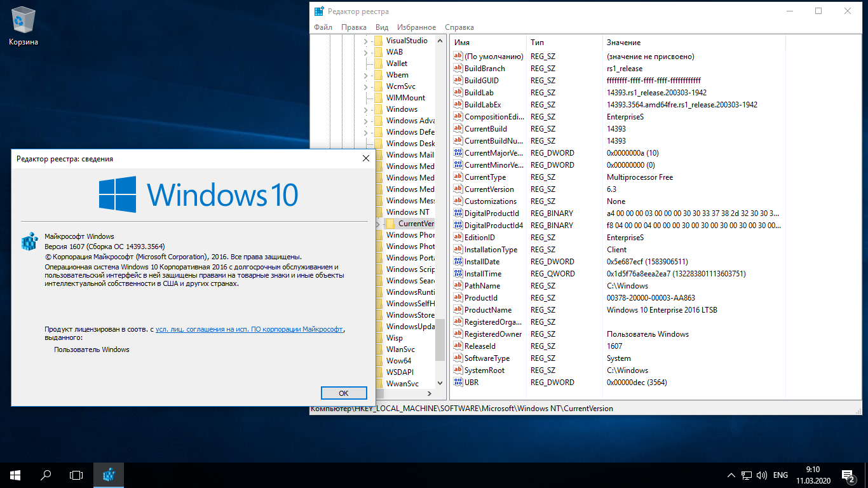
Task: Open taskbar search magnifier
Action: coord(46,475)
